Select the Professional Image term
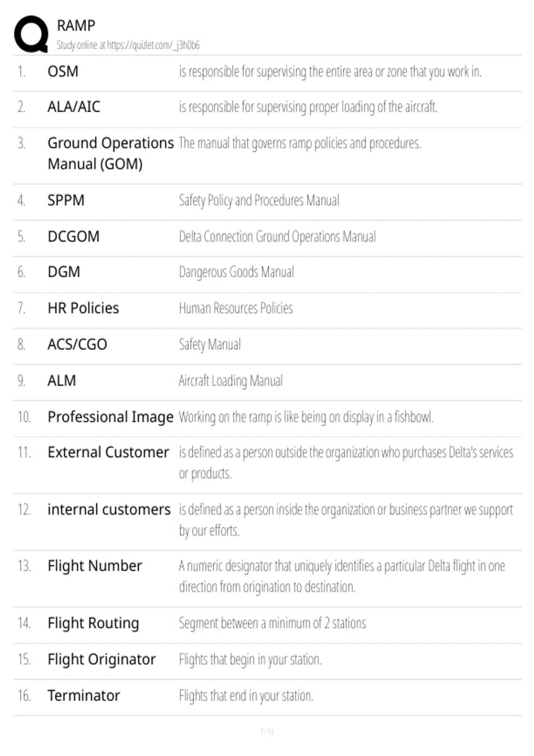Viewport: 534px width, 756px height. [x=110, y=417]
